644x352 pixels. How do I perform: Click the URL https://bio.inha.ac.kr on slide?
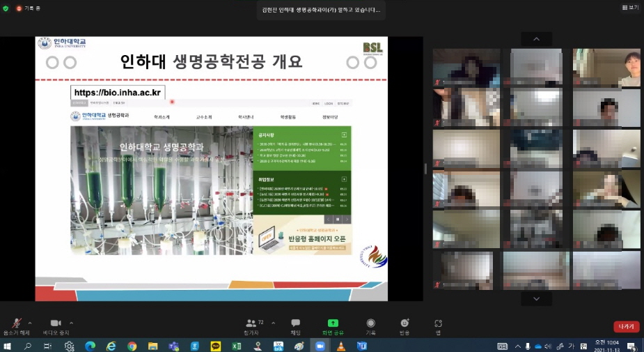tap(118, 93)
